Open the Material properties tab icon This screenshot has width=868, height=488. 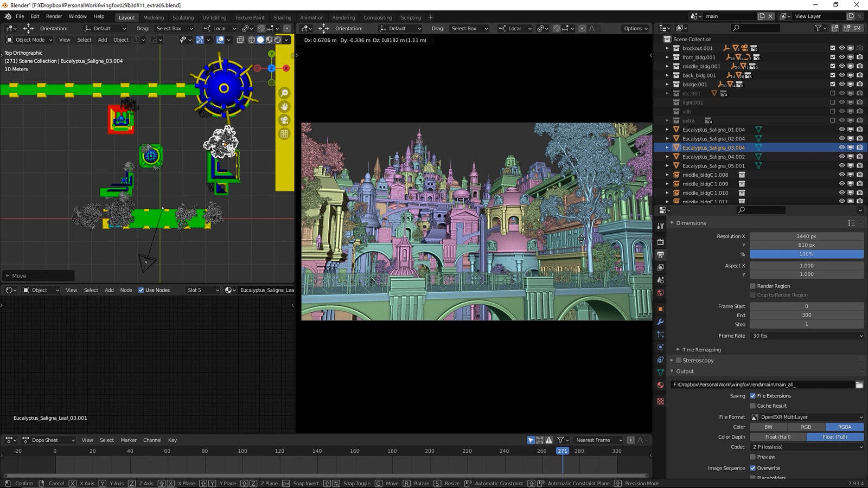tap(660, 385)
